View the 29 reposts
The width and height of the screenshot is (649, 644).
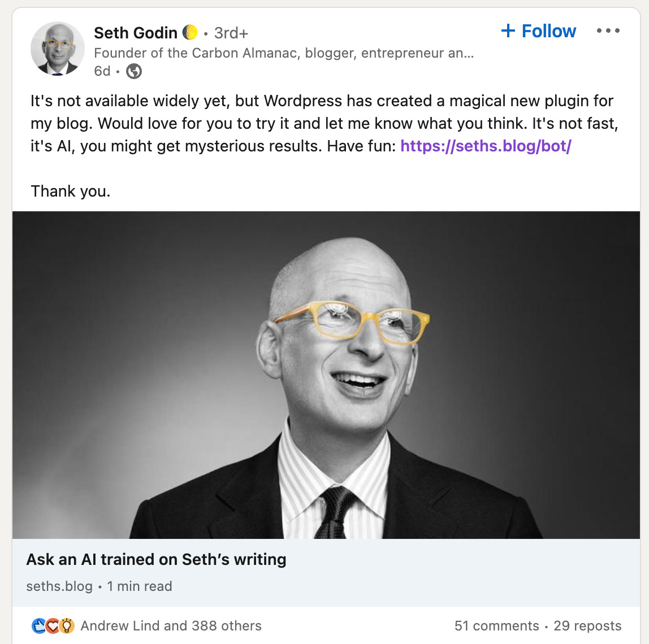587,626
